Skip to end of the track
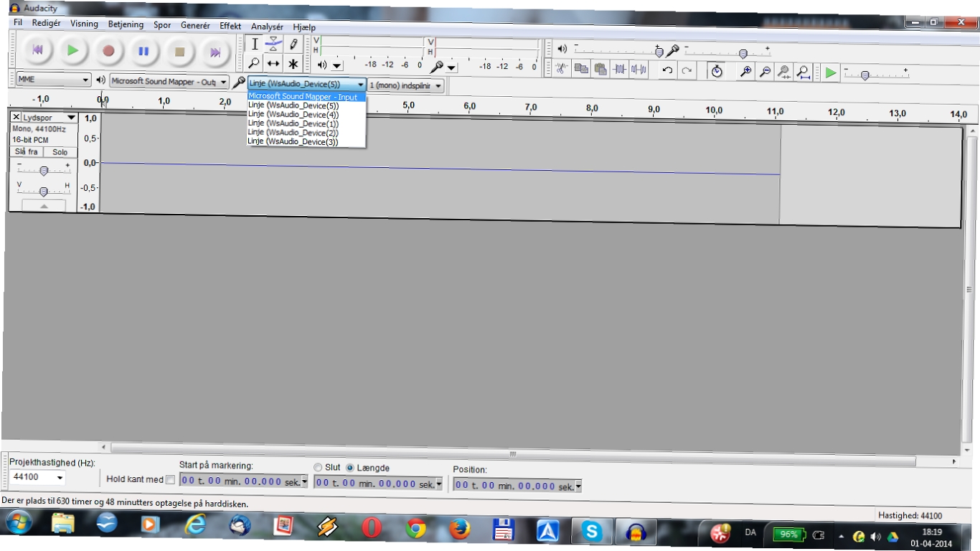The width and height of the screenshot is (980, 551). pos(215,52)
